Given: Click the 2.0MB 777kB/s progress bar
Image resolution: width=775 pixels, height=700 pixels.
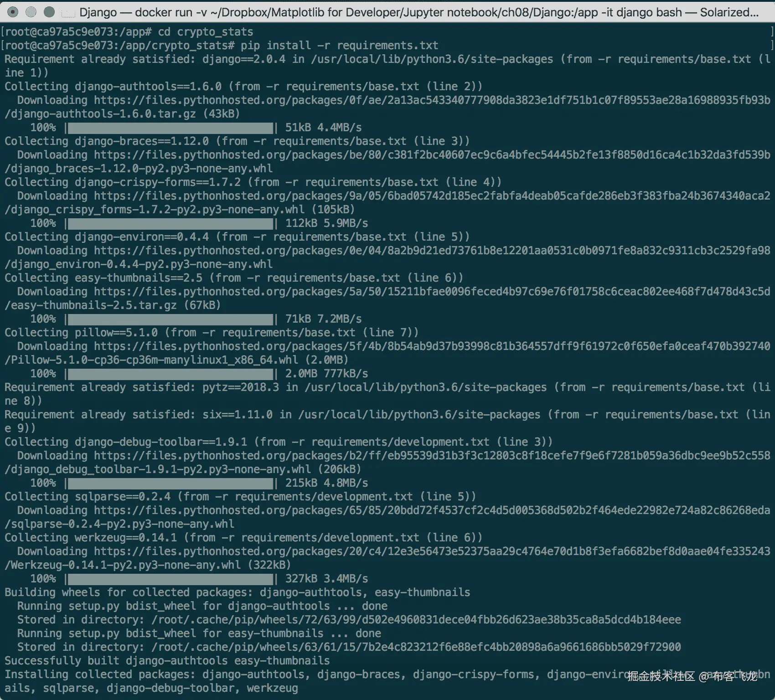Looking at the screenshot, I should point(170,374).
